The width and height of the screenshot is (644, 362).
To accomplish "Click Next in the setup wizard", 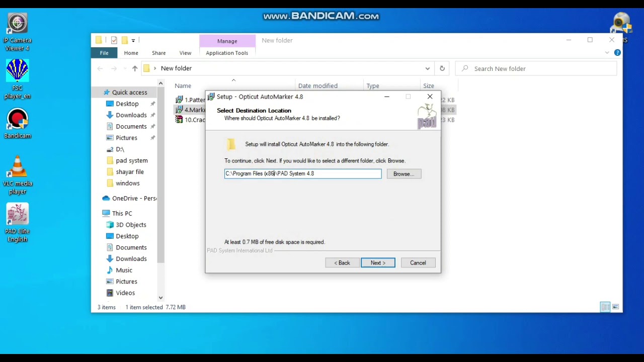I will [378, 263].
